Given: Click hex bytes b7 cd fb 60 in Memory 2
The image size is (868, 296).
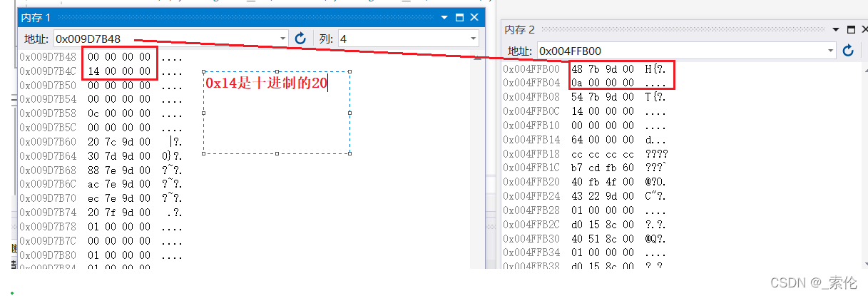Looking at the screenshot, I should [603, 168].
